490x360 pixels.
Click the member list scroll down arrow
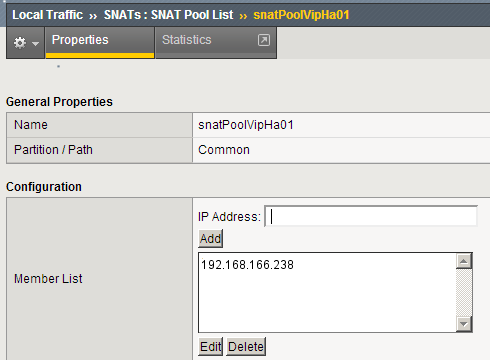pos(464,324)
